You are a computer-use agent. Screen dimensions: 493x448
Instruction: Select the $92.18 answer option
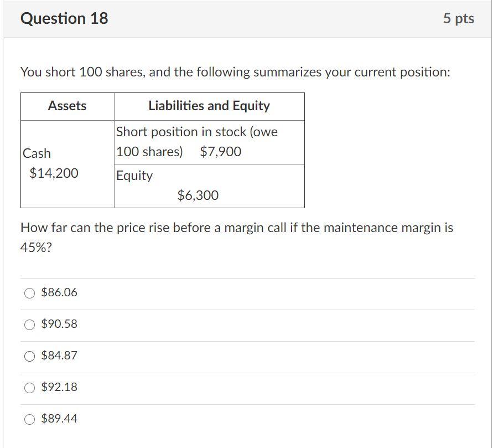29,388
